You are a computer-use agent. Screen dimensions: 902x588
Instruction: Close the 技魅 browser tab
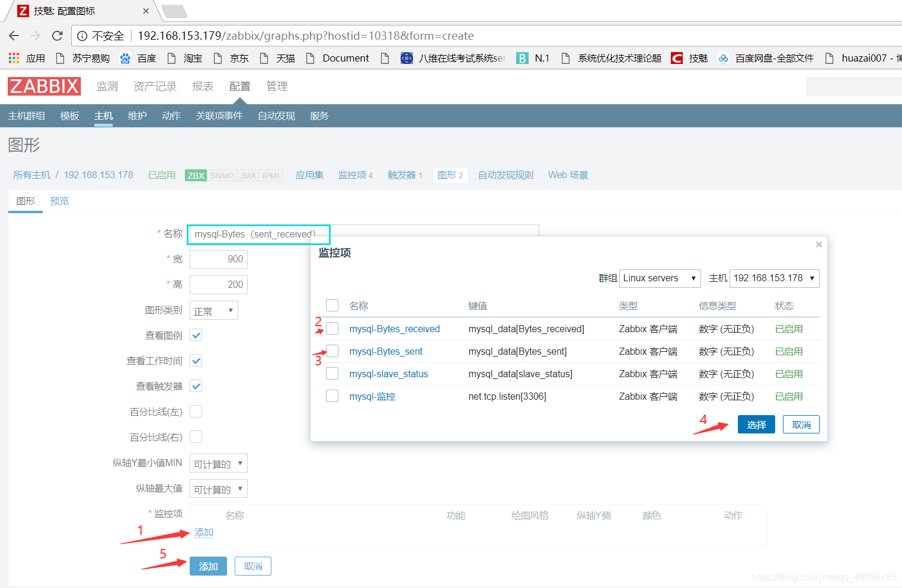point(146,11)
